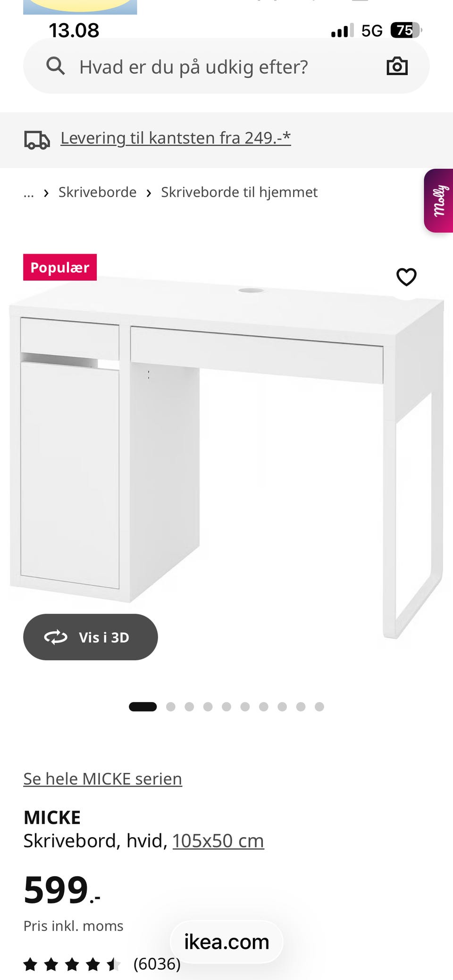Select the second image carousel dot
This screenshot has height=980, width=453.
tap(171, 706)
